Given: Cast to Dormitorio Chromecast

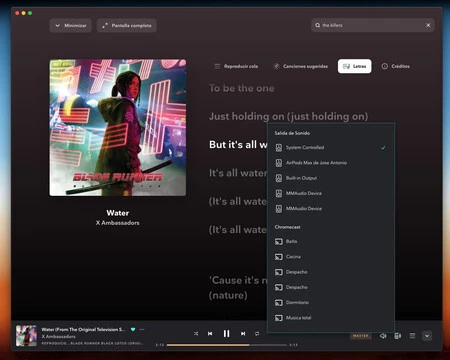Looking at the screenshot, I should [331, 303].
